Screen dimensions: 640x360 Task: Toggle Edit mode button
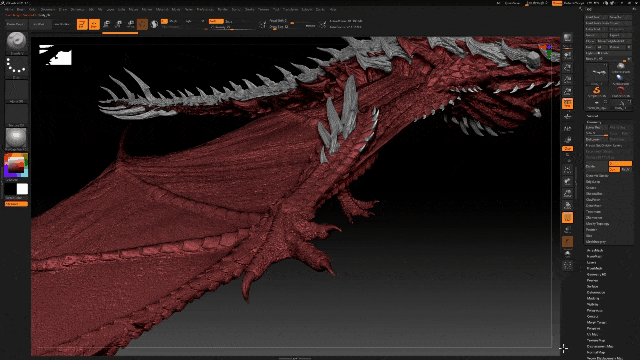(x=82, y=24)
